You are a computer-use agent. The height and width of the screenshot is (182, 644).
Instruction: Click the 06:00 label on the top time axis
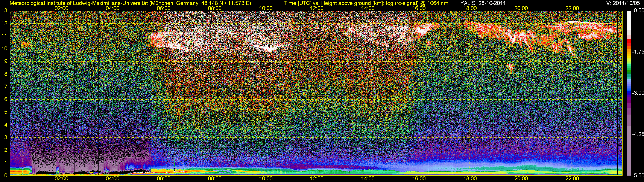click(x=164, y=8)
